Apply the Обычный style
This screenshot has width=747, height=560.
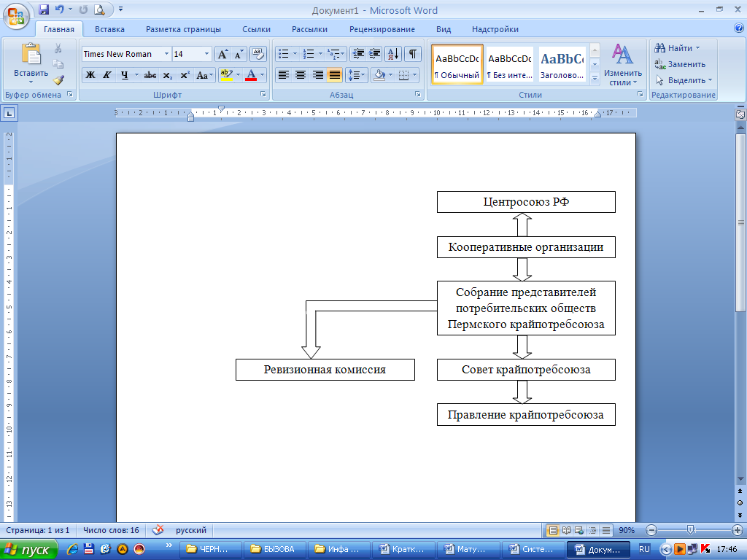pyautogui.click(x=457, y=64)
